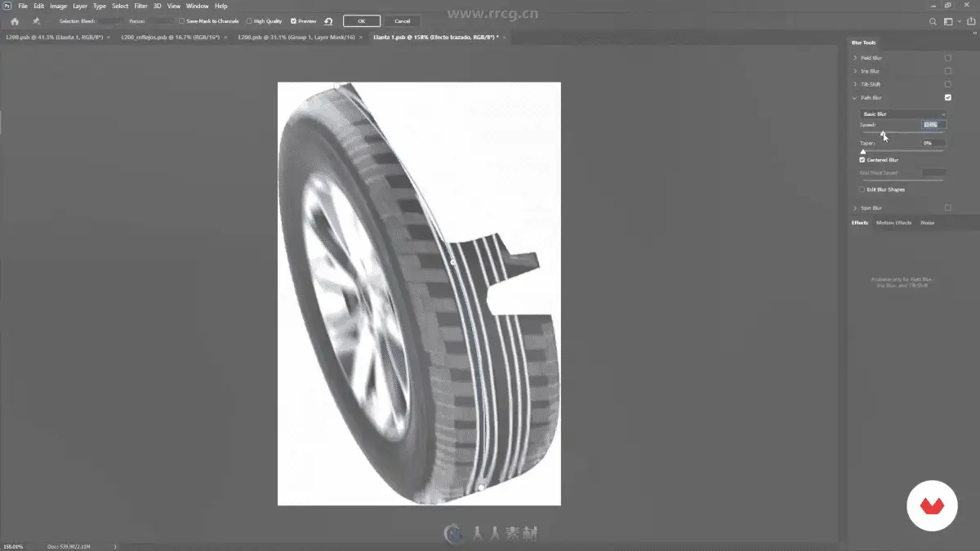Click the Blur Tools panel tab
Screen dimensions: 980x551
click(863, 42)
